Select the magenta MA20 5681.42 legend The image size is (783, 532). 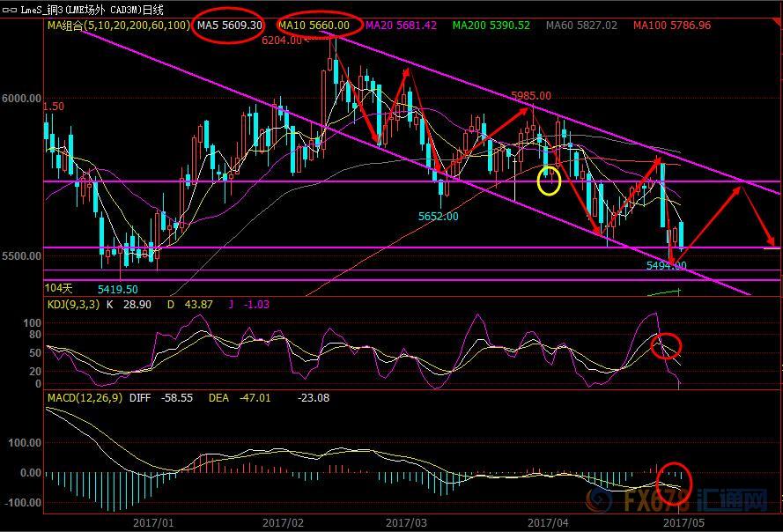(x=405, y=26)
